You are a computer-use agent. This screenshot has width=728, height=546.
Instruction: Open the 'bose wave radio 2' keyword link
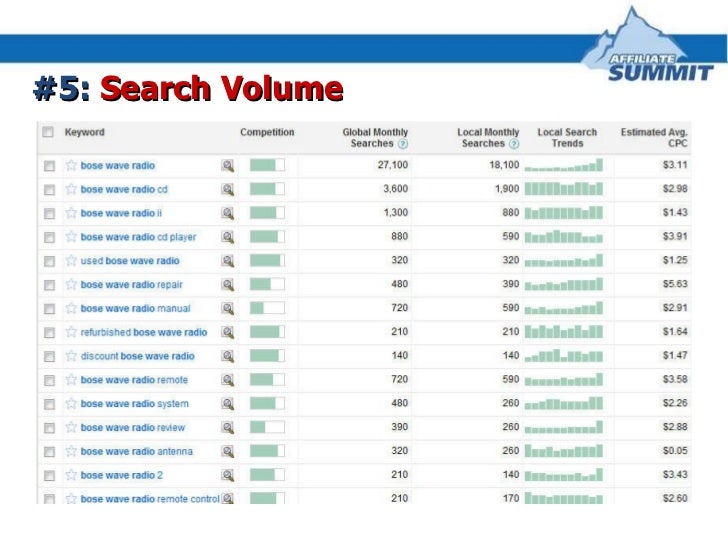[x=122, y=475]
